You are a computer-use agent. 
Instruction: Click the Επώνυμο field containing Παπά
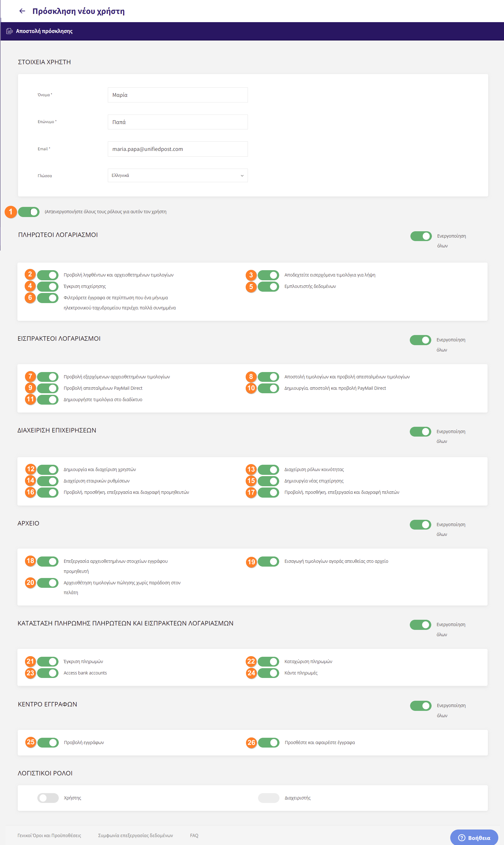(178, 122)
